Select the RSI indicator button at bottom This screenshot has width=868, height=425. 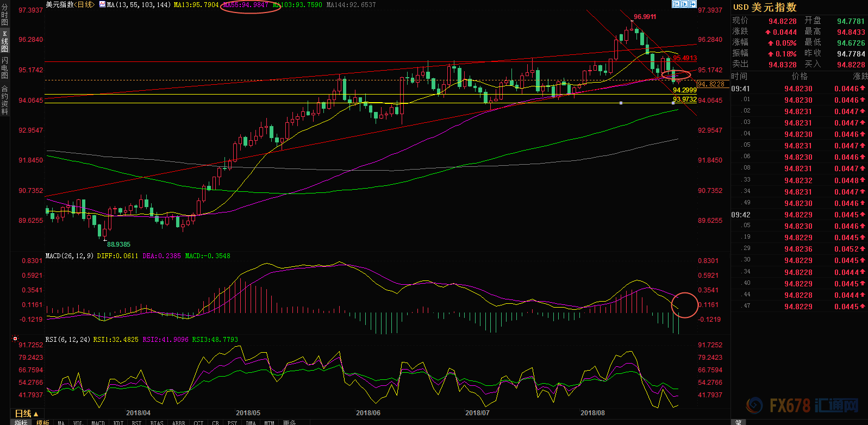[136, 422]
